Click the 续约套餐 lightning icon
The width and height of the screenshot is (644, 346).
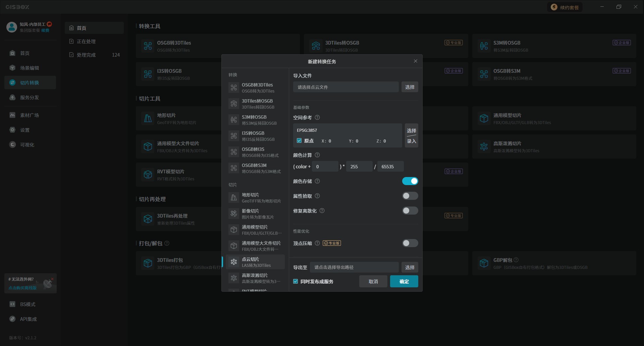[554, 7]
